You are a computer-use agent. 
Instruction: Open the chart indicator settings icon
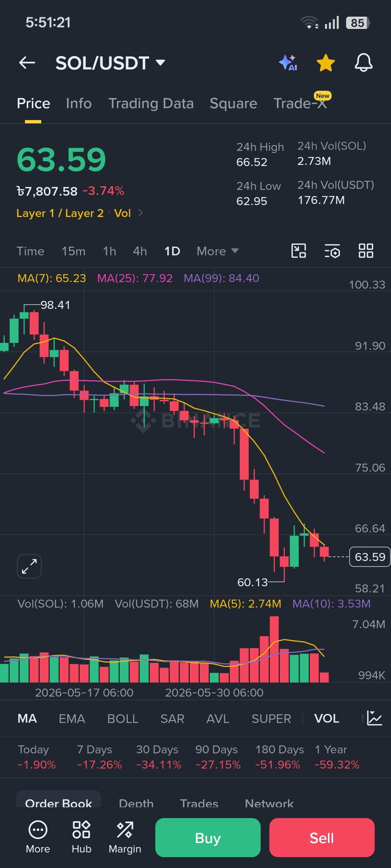point(332,251)
